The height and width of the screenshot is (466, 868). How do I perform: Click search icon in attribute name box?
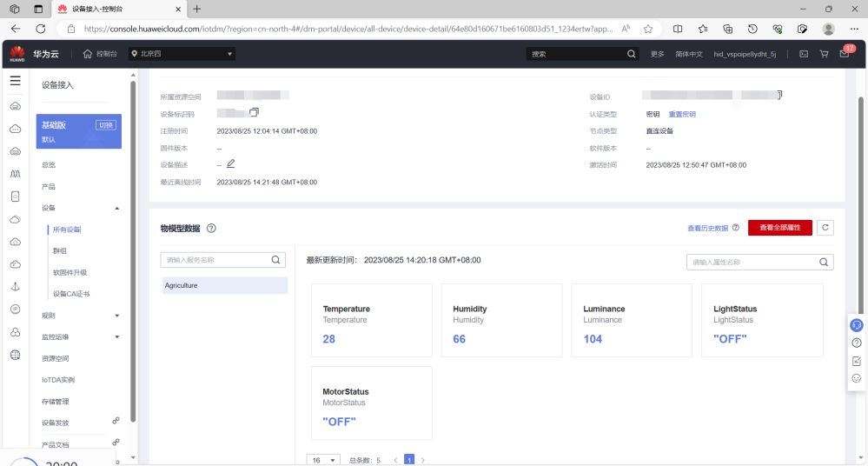tap(823, 262)
